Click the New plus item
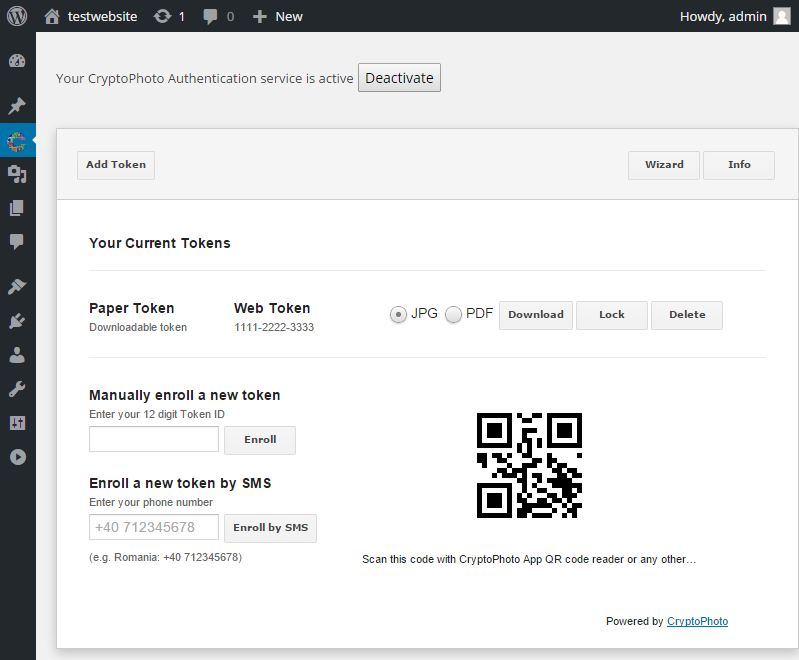The image size is (799, 660). coord(278,17)
